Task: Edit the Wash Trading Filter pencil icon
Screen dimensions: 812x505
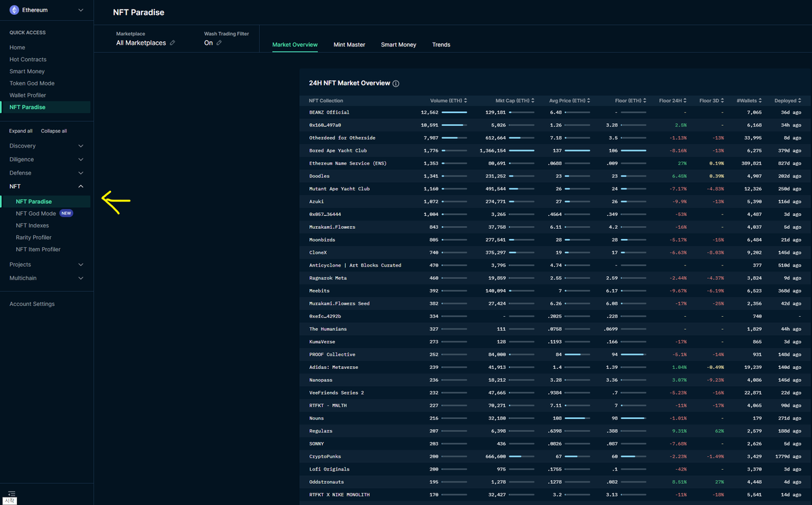Action: 219,43
